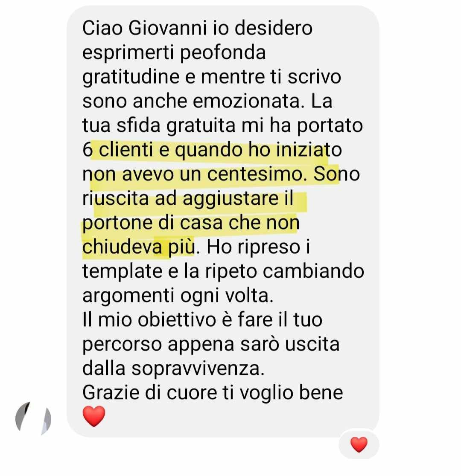Select closing line 'Grazie di cuore ti voglio bene'
This screenshot has width=461, height=476.
[213, 393]
